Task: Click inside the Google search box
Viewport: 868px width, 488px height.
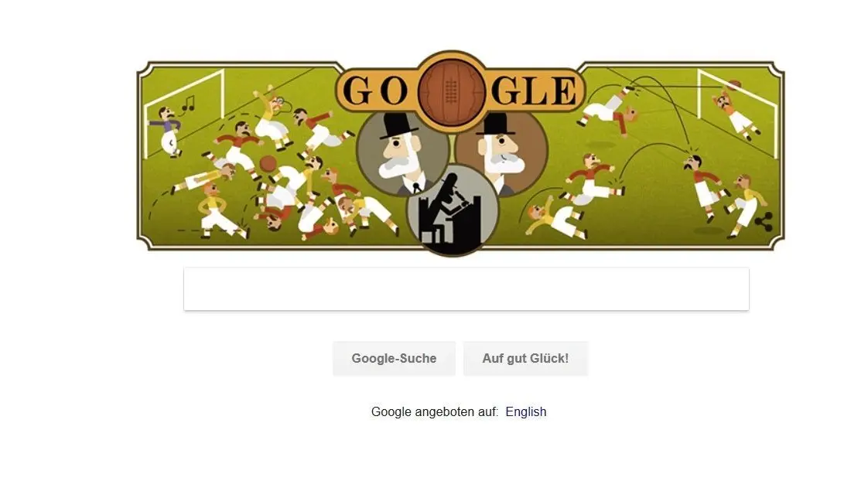Action: (466, 288)
